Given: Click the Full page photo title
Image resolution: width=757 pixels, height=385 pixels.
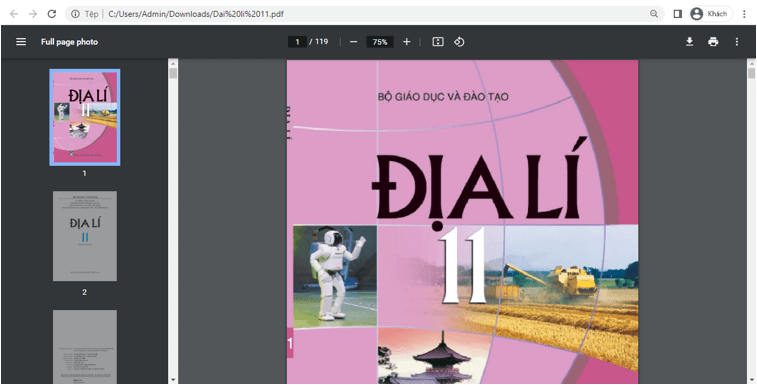Looking at the screenshot, I should tap(70, 42).
